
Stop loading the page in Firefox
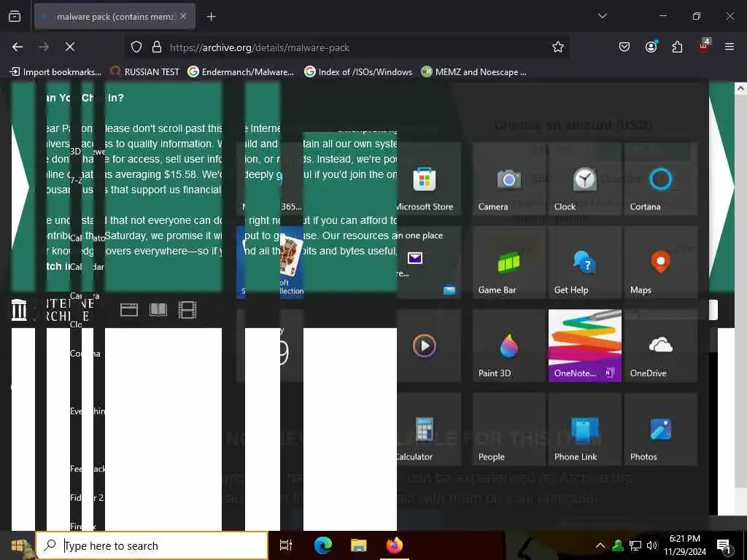click(x=69, y=47)
